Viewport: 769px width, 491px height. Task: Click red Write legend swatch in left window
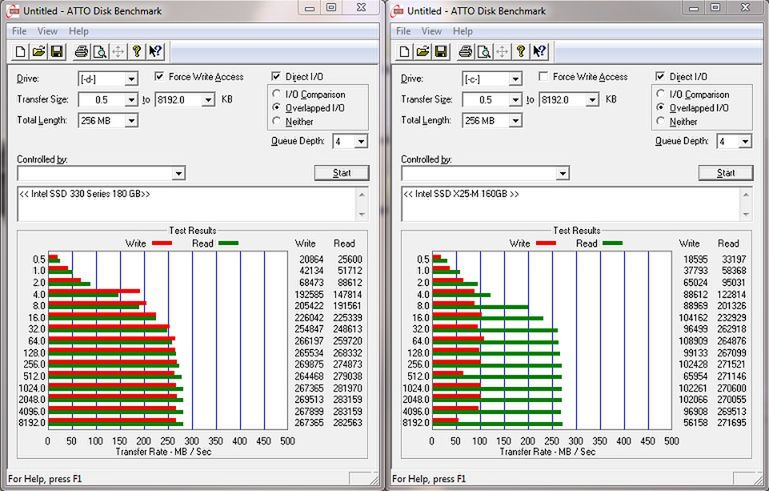tap(162, 243)
